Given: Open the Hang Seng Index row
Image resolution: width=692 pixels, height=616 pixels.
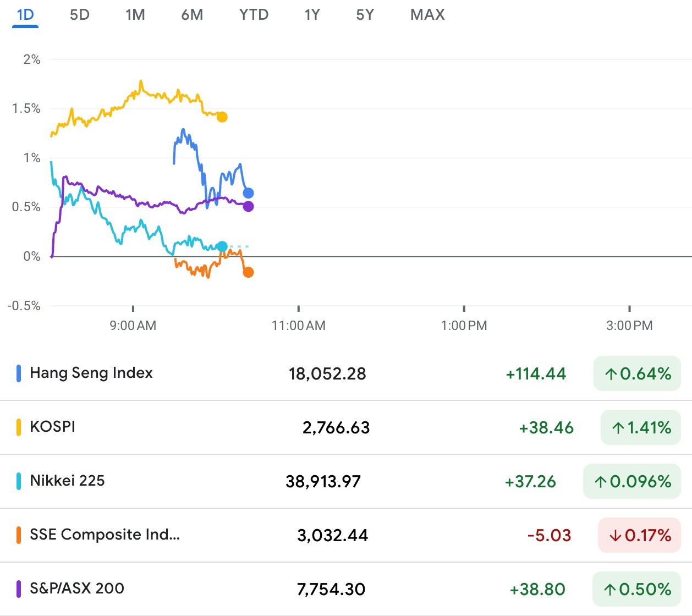Looking at the screenshot, I should coord(346,373).
